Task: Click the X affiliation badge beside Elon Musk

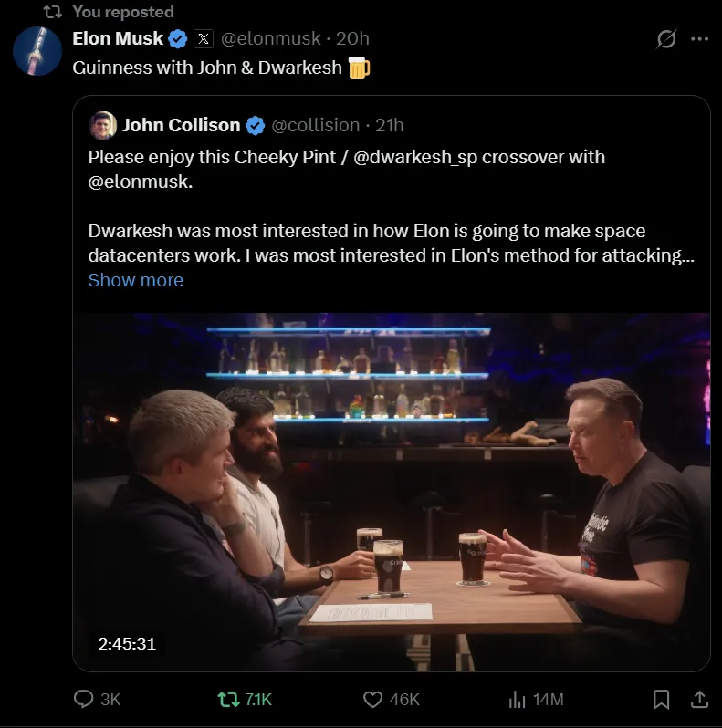Action: 204,38
